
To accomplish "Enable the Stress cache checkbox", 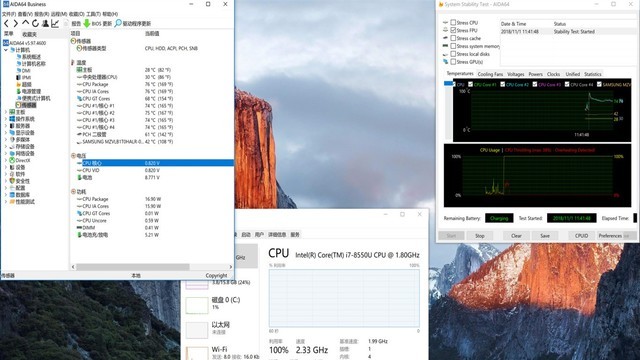I will pyautogui.click(x=453, y=38).
